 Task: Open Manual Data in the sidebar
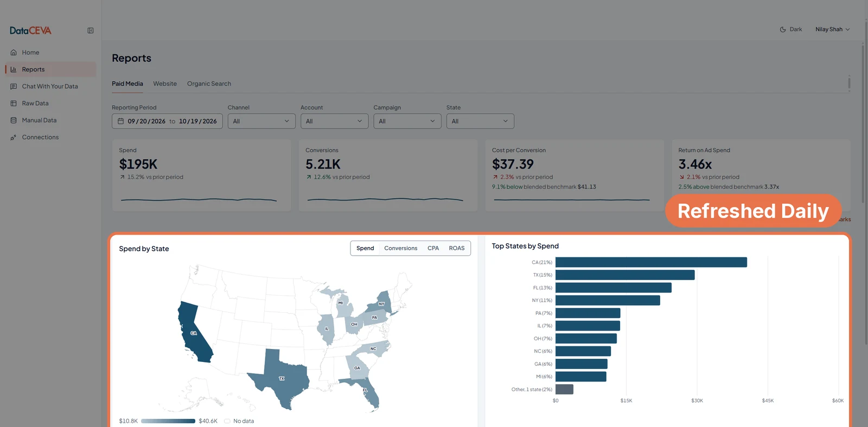50,120
